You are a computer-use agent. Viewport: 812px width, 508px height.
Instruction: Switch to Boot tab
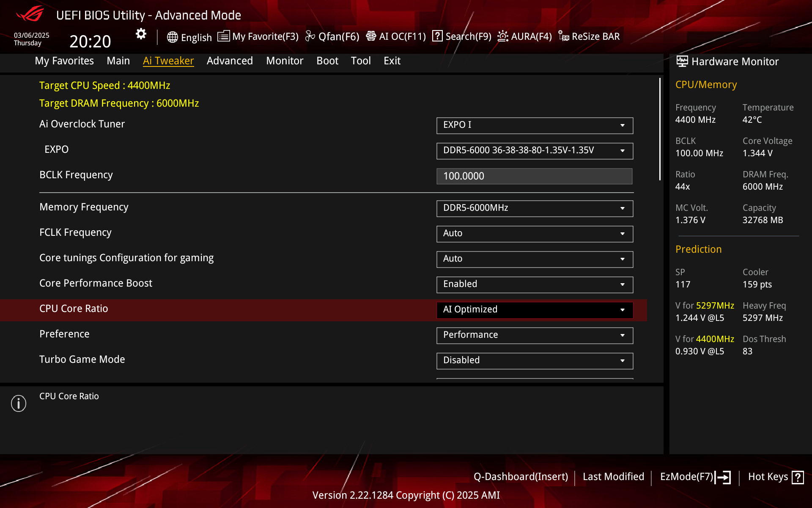point(327,61)
